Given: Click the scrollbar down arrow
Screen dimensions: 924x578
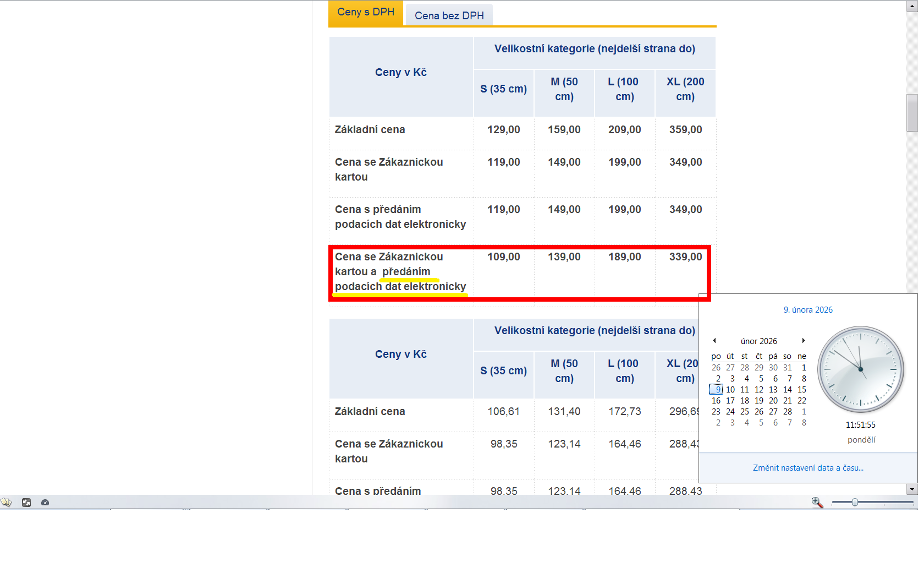Looking at the screenshot, I should click(912, 489).
